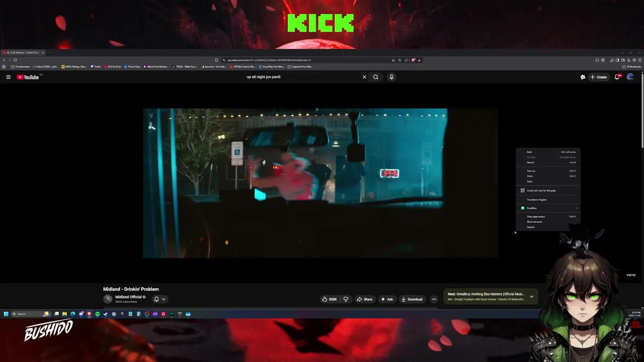Open the Prime Video bookmark
This screenshot has height=362, width=644.
(x=132, y=66)
